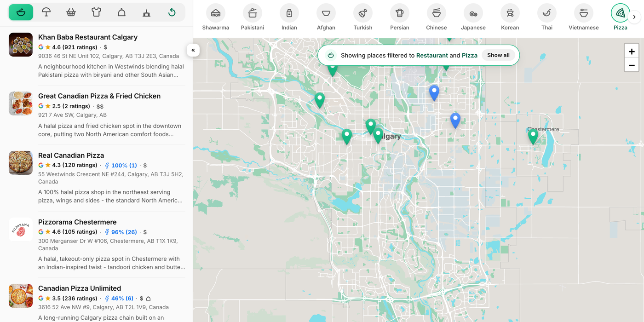Zoom out on the map
Viewport: 644px width, 322px height.
coord(632,65)
